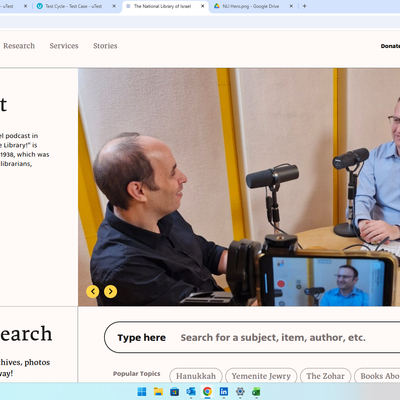Open Windows Start menu
400x400 pixels.
point(142,392)
